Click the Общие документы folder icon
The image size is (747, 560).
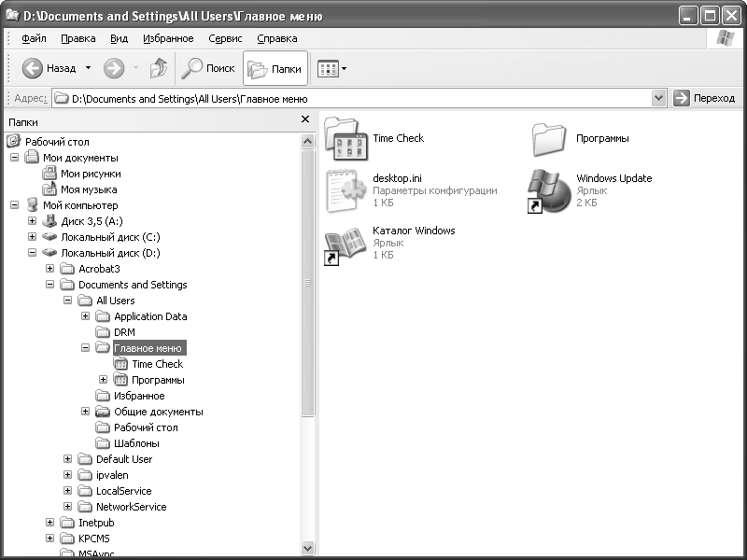(x=103, y=412)
